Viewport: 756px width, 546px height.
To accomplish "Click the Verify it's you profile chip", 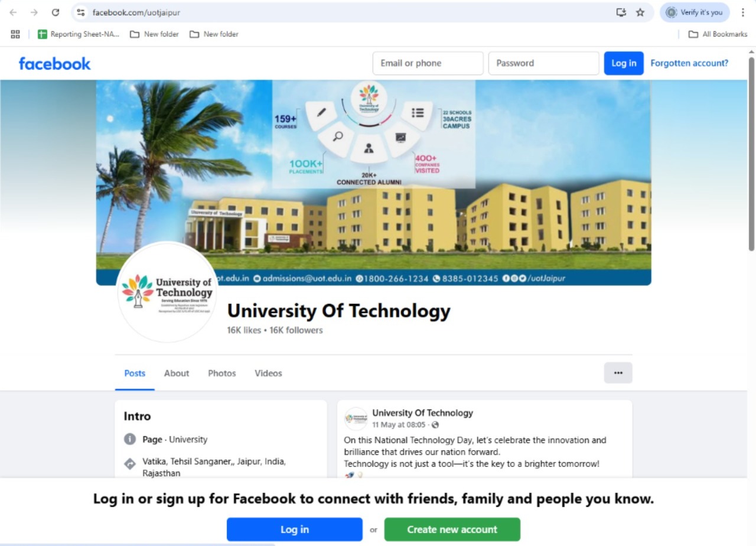I will click(x=695, y=12).
